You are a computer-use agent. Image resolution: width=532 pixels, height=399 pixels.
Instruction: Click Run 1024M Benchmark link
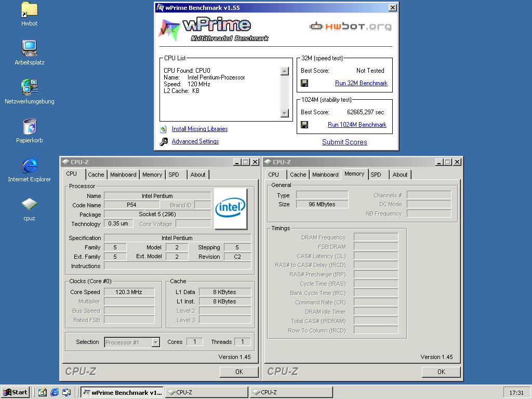pos(357,125)
